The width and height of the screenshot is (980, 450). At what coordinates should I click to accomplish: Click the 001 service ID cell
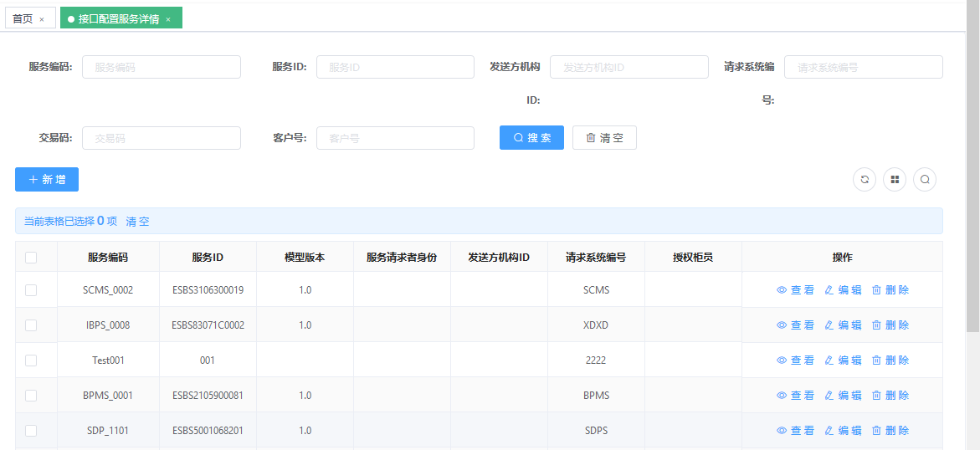(x=208, y=360)
